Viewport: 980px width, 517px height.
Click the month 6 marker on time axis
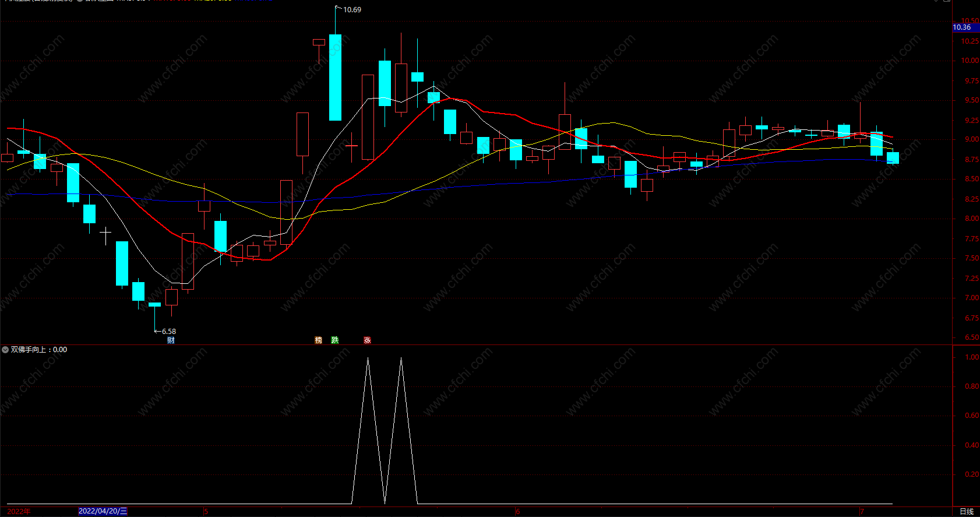tap(517, 512)
